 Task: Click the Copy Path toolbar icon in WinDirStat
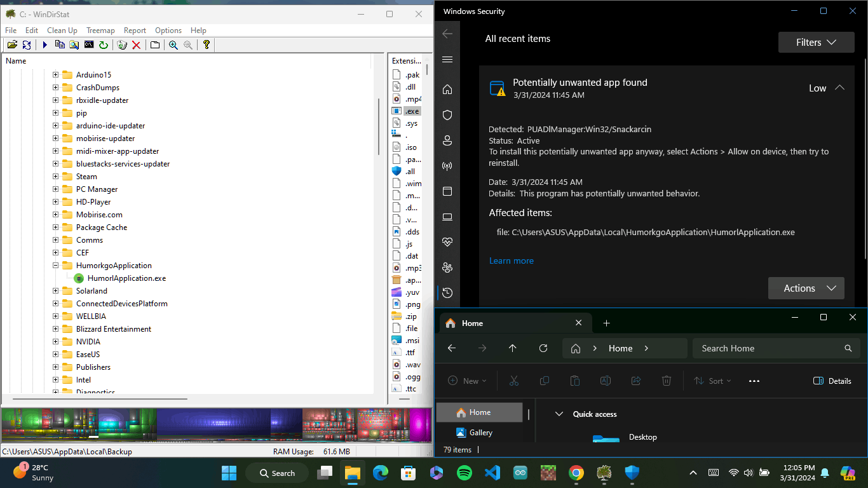coord(60,45)
